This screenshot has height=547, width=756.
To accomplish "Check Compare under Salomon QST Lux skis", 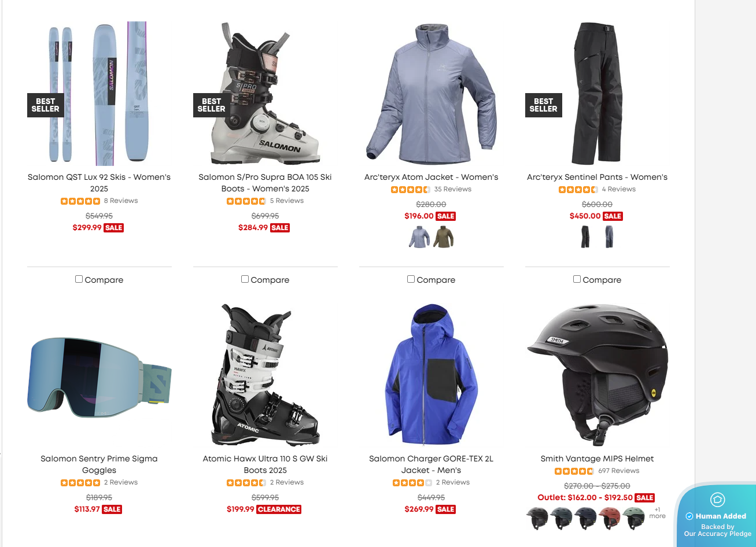I will coord(79,279).
